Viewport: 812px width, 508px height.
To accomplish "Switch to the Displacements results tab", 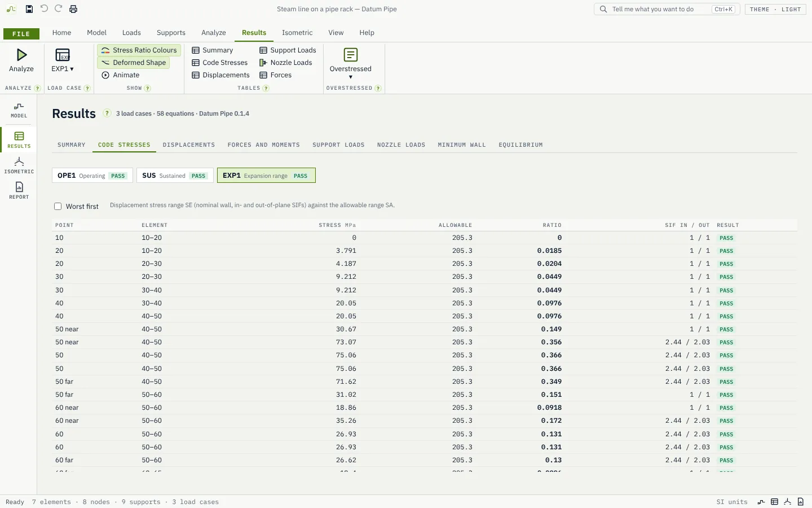I will coord(189,145).
